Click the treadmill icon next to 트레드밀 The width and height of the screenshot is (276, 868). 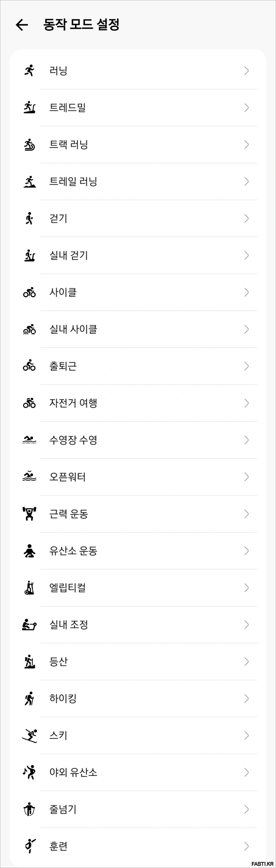(29, 107)
